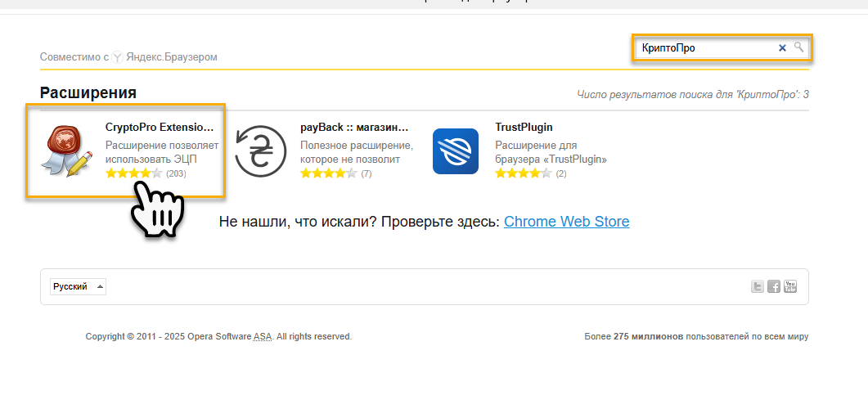Open the CryptoPro Extension title link
The height and width of the screenshot is (418, 868).
[x=159, y=128]
